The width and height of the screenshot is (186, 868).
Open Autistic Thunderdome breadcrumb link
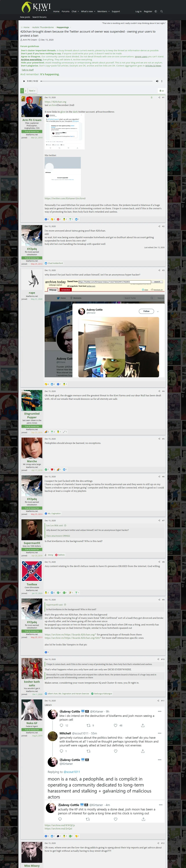(x=43, y=27)
